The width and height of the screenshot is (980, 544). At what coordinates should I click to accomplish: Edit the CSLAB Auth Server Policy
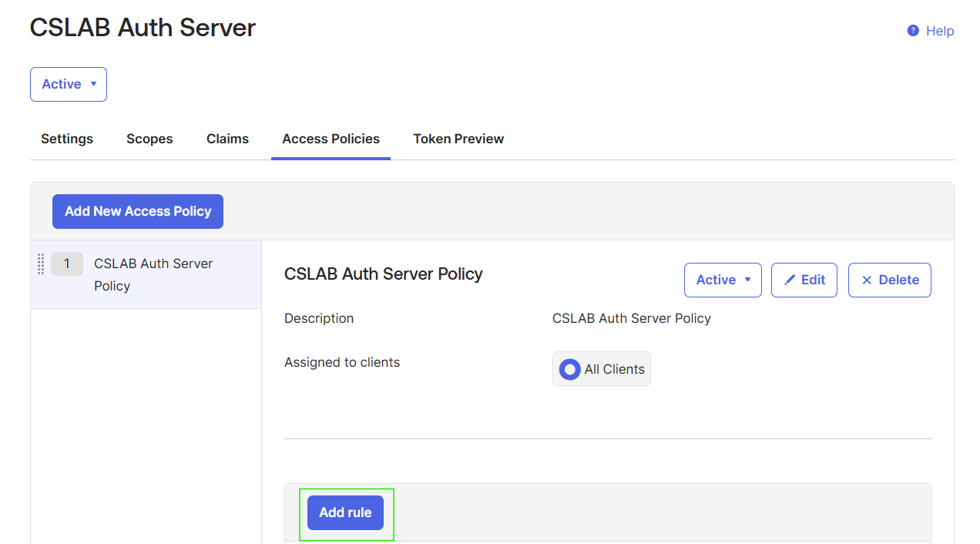804,280
